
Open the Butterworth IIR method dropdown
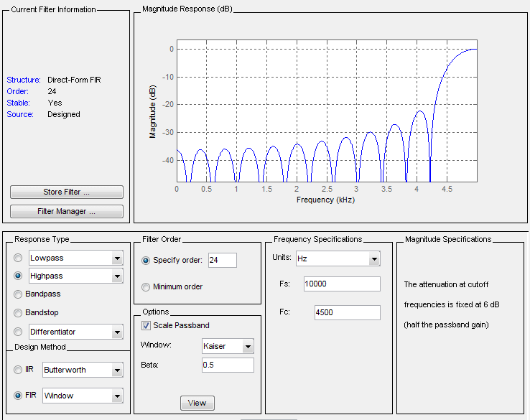[117, 370]
